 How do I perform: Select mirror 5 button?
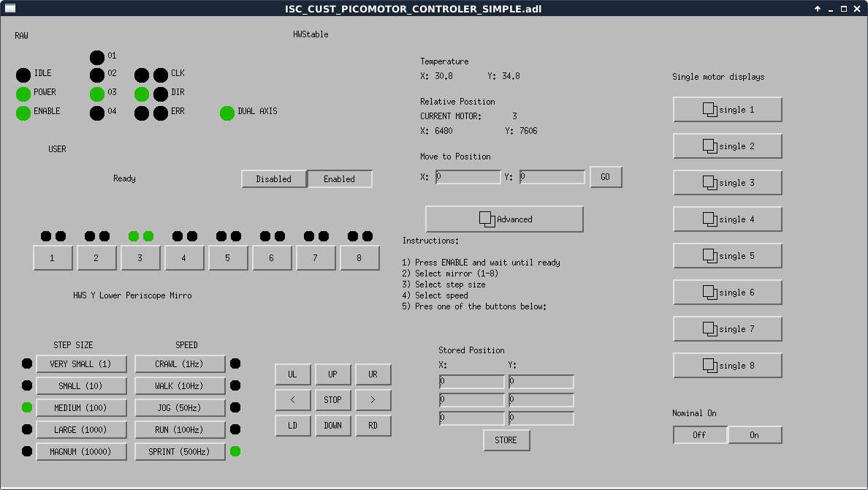(227, 258)
